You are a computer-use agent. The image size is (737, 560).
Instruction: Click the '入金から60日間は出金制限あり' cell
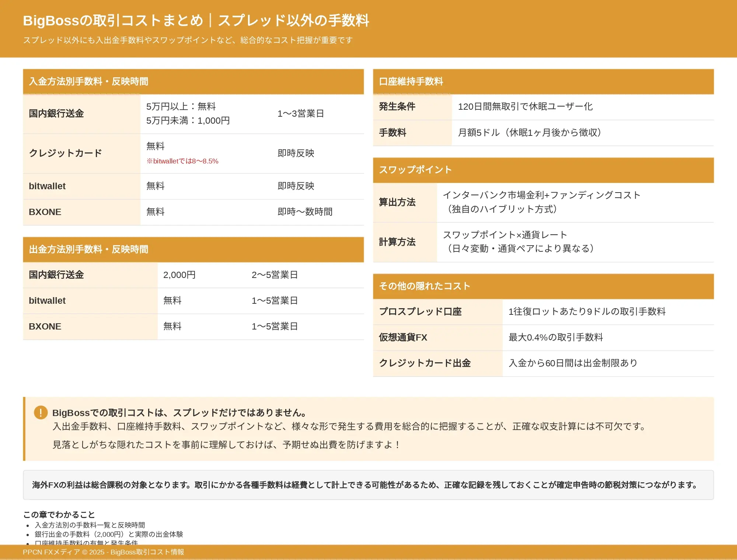(608, 363)
